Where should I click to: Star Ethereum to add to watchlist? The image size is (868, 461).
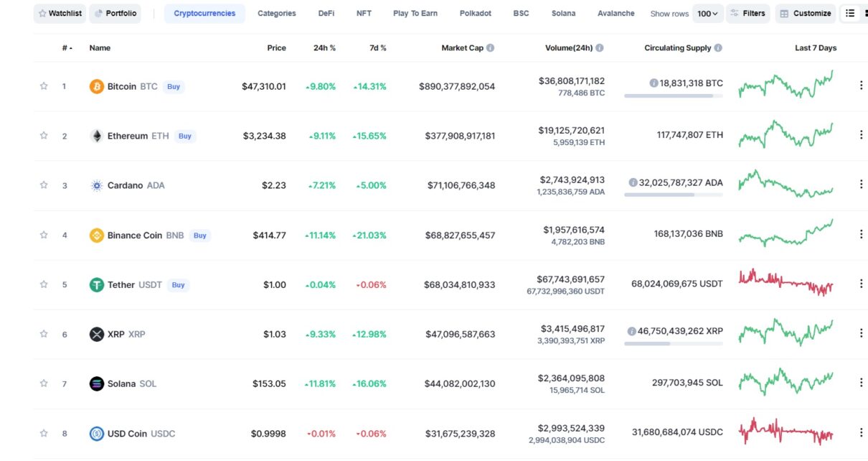point(44,136)
